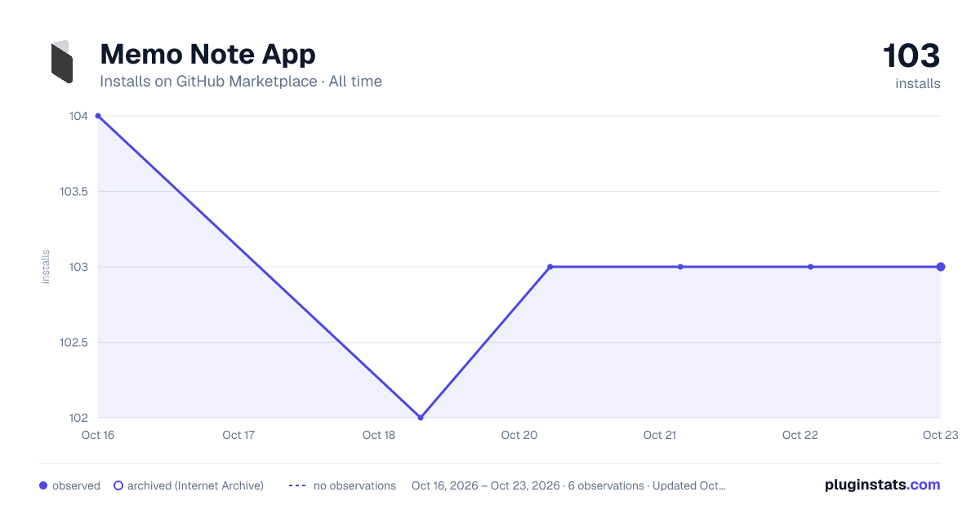Click the Oct 21 x-axis label

click(660, 435)
